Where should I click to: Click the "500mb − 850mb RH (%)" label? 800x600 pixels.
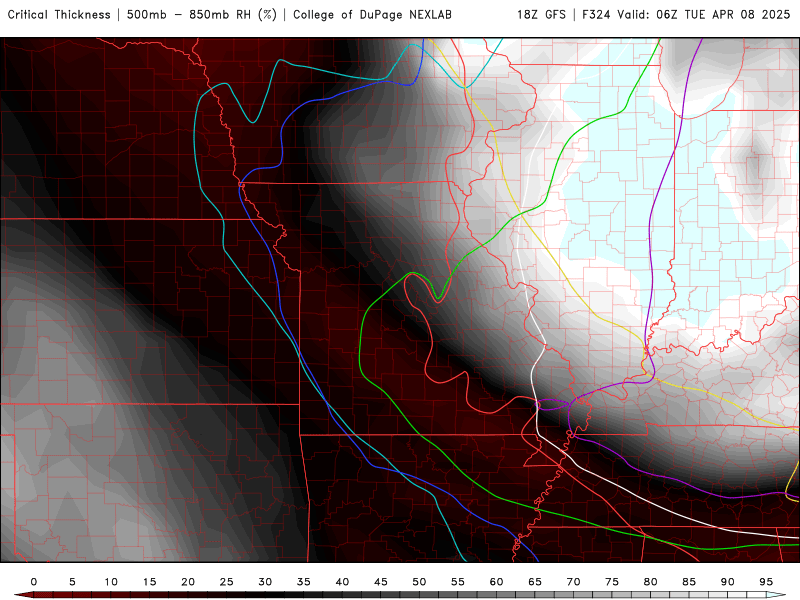click(202, 15)
